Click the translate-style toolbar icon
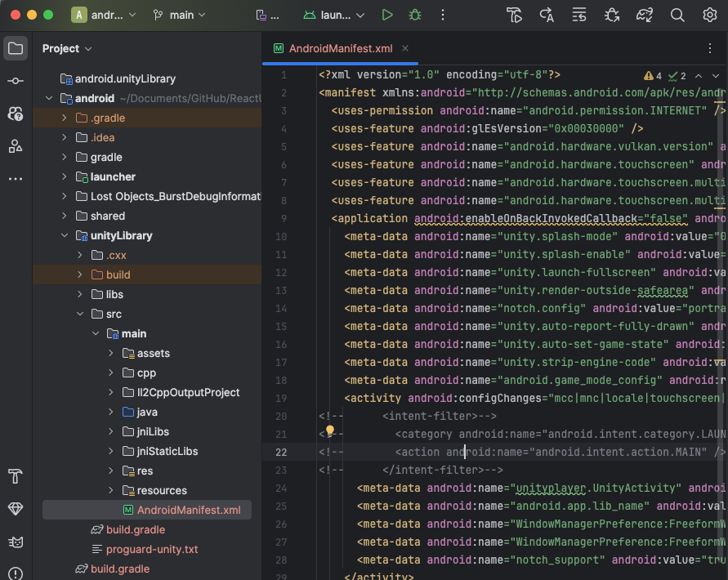728x580 pixels. click(x=547, y=15)
